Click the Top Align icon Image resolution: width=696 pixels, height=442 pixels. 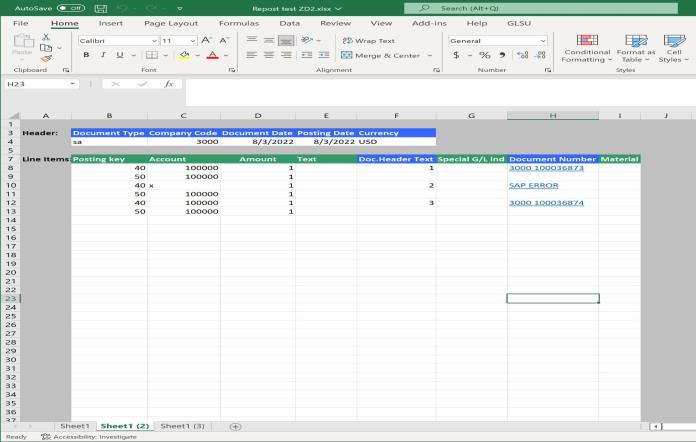pos(252,40)
